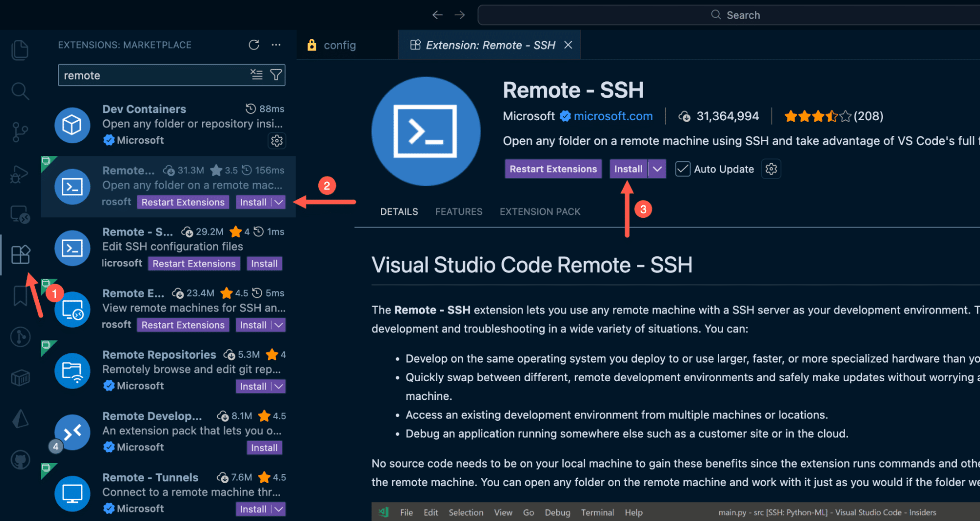Open the More Actions ellipsis in Extensions header
The width and height of the screenshot is (980, 521).
(276, 45)
